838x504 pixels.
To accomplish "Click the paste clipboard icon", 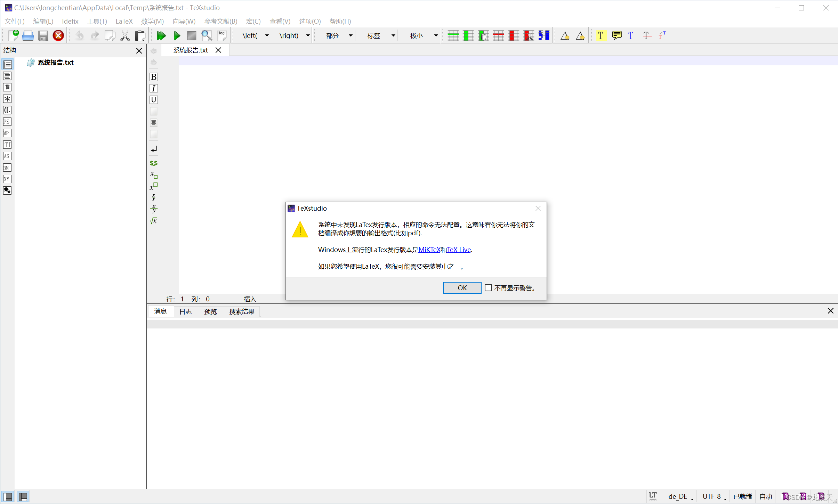I will coord(140,35).
